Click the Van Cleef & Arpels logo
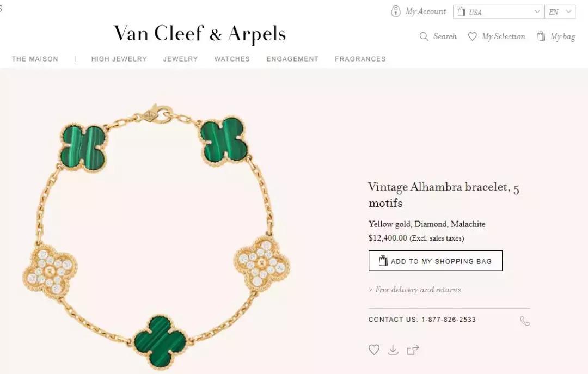This screenshot has width=588, height=374. 200,33
